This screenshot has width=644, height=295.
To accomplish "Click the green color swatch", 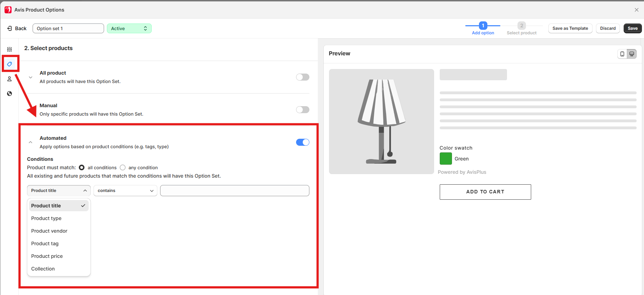I will tap(446, 159).
